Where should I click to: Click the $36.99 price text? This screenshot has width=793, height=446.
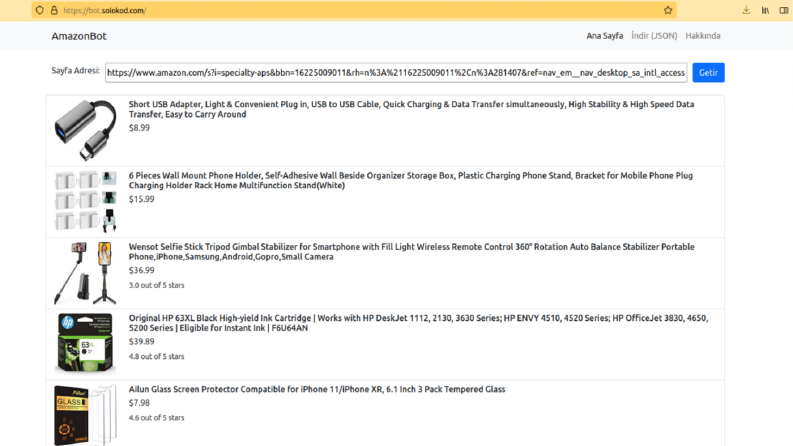tap(141, 271)
